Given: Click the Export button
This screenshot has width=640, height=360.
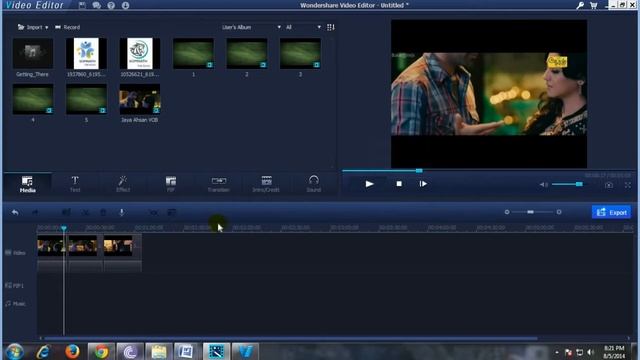Looking at the screenshot, I should [611, 213].
